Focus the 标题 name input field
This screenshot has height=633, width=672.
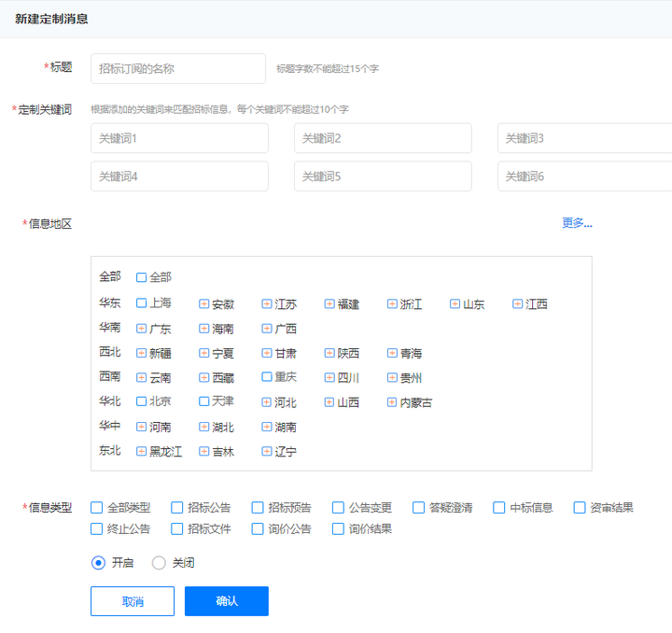pyautogui.click(x=178, y=68)
